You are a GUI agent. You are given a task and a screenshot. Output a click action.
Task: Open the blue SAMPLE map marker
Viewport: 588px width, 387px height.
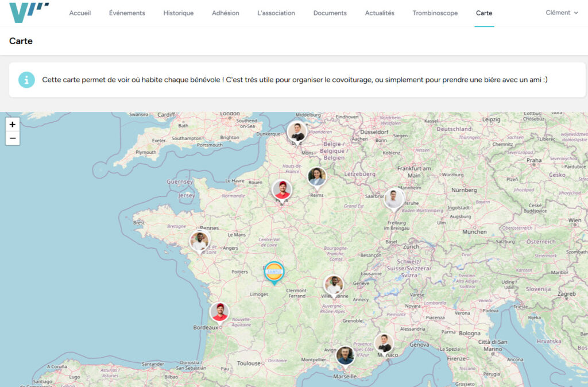(x=274, y=271)
